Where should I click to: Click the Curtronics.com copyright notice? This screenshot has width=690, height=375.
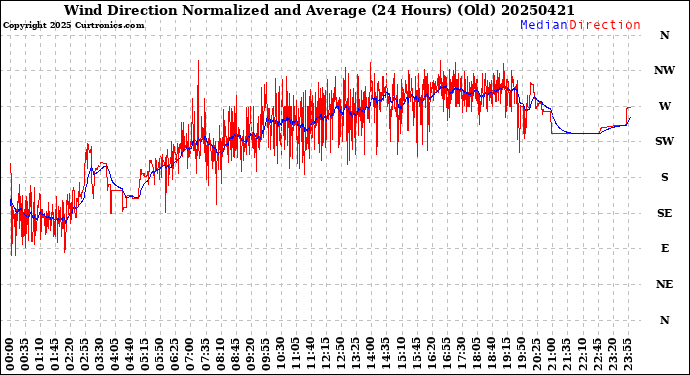click(x=73, y=26)
